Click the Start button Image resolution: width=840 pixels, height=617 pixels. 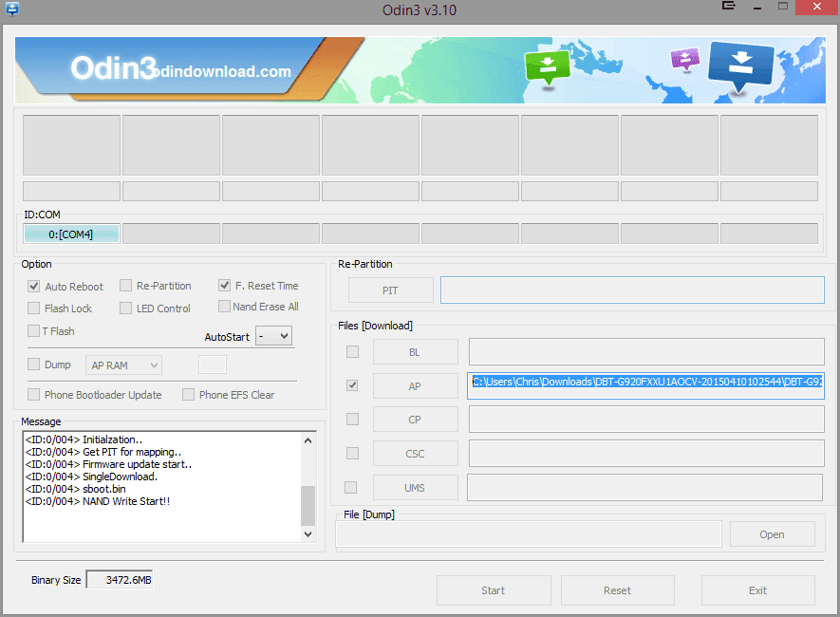click(494, 590)
